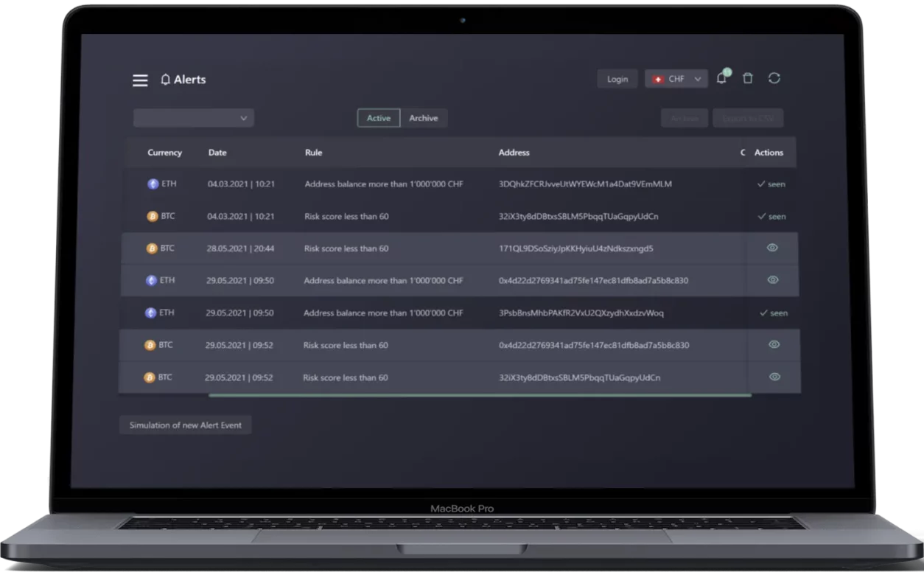The height and width of the screenshot is (575, 924).
Task: Click the refresh arrows icon
Action: click(774, 78)
